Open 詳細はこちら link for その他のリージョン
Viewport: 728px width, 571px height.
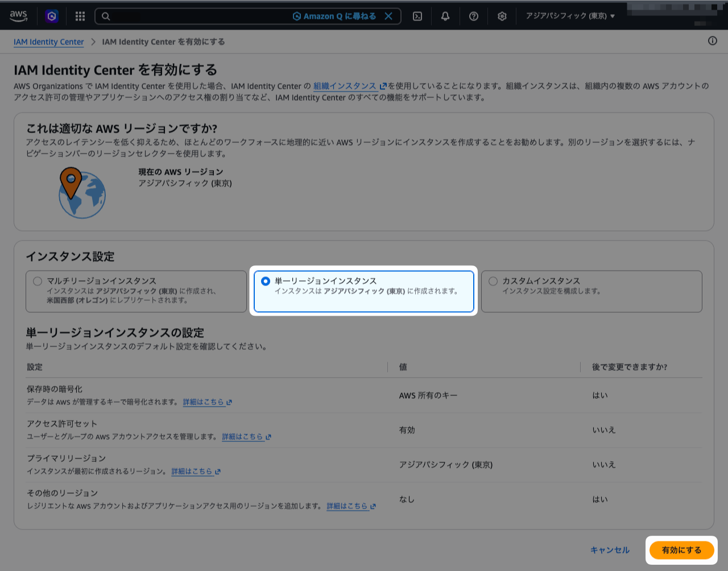pos(351,506)
